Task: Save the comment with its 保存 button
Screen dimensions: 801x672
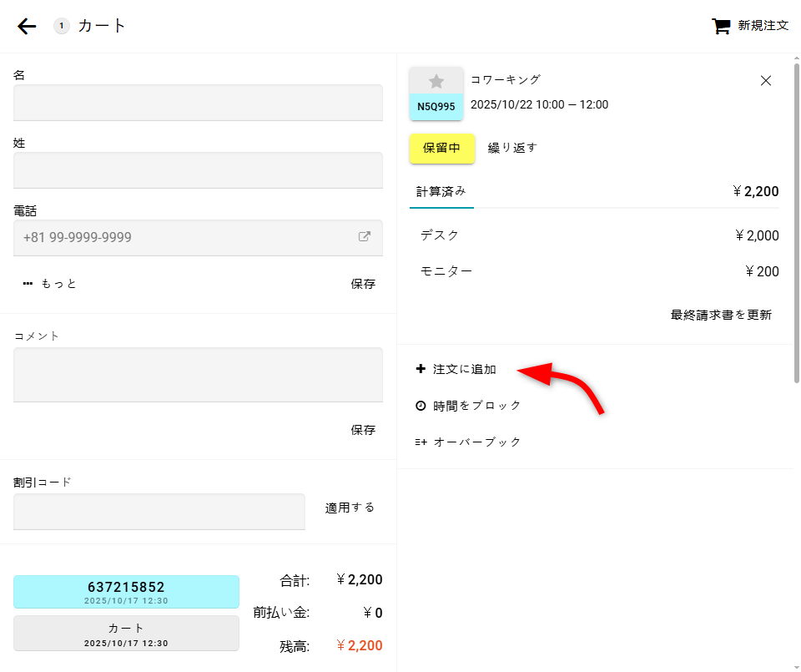Action: coord(363,430)
